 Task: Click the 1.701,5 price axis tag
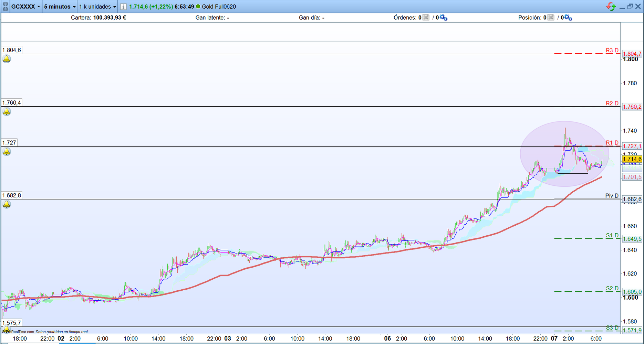[632, 177]
